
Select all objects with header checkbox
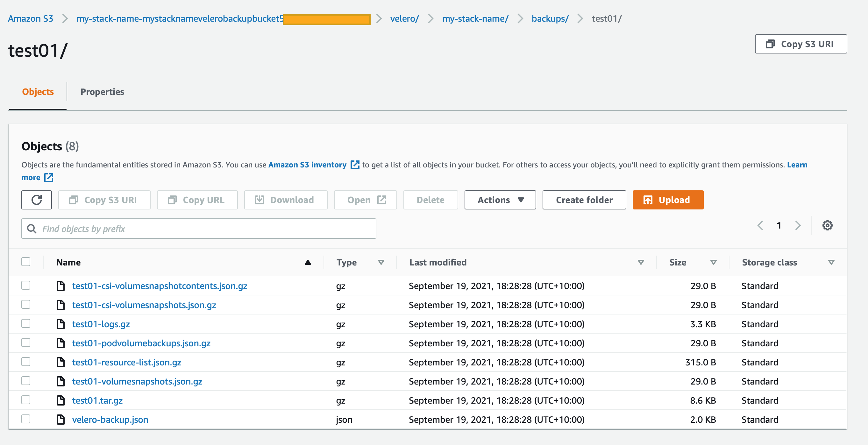click(26, 262)
